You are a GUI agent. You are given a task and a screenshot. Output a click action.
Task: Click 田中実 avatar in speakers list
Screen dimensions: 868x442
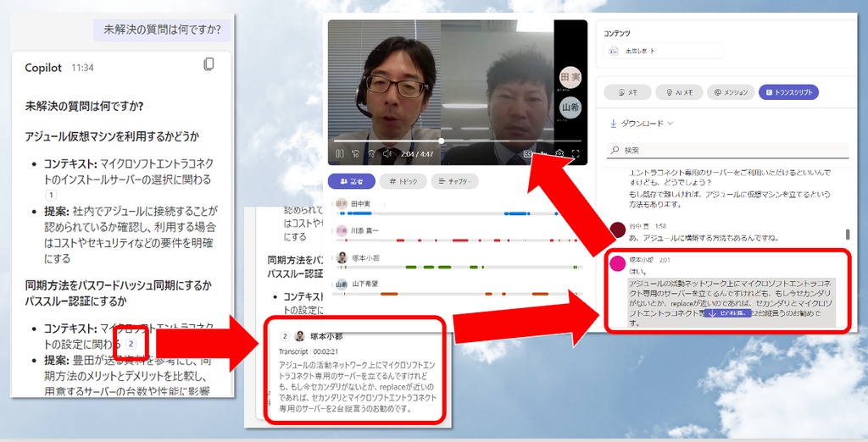point(342,204)
